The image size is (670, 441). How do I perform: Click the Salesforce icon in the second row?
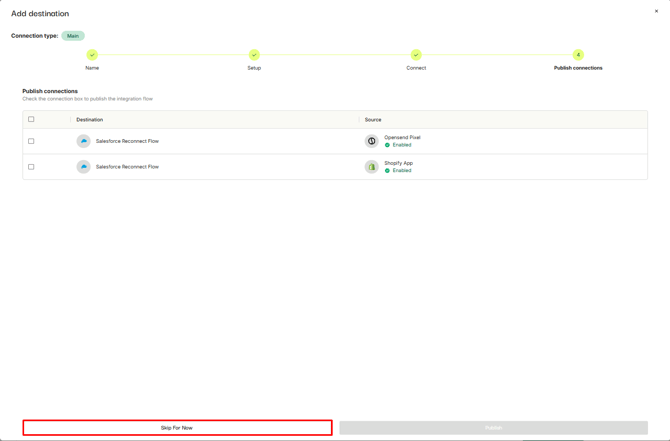tap(84, 167)
